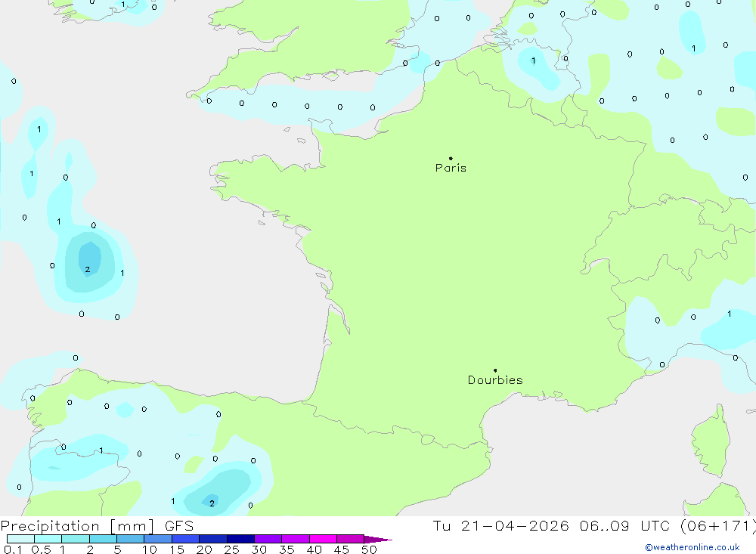Click the legend label '10'
The width and height of the screenshot is (756, 554).
pos(150,549)
